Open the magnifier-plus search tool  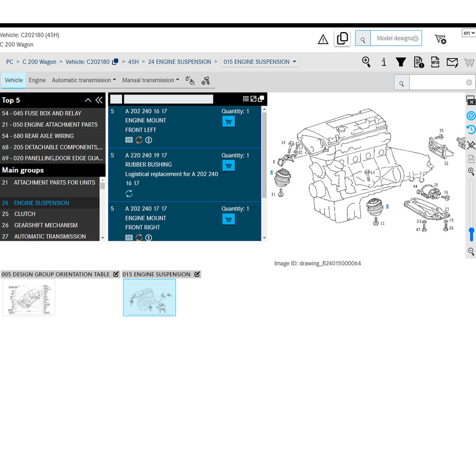pyautogui.click(x=366, y=62)
